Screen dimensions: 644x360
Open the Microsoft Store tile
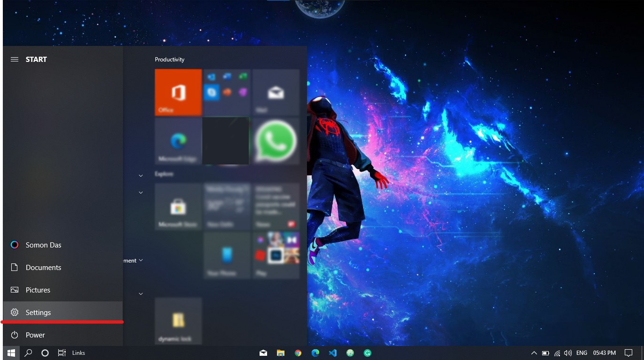pos(178,207)
